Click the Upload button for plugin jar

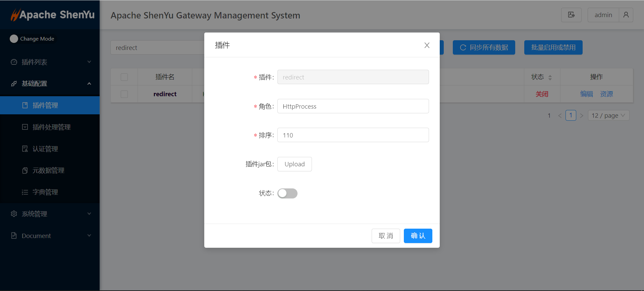(294, 164)
